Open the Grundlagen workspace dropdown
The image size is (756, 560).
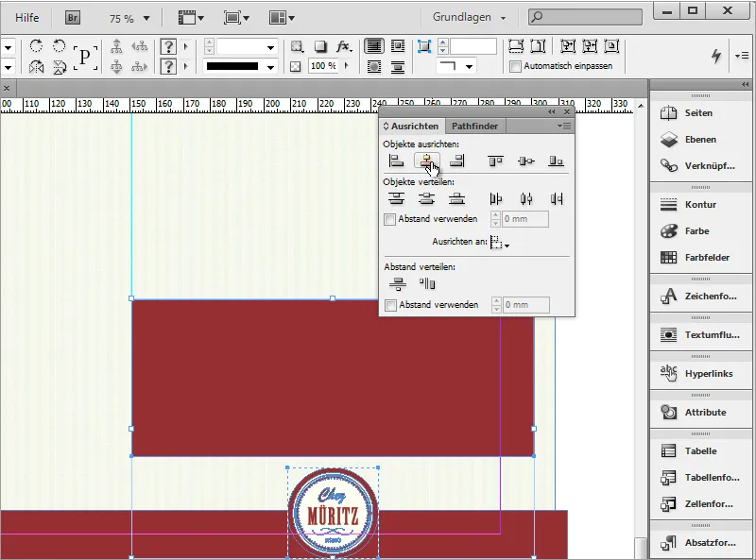click(x=469, y=17)
